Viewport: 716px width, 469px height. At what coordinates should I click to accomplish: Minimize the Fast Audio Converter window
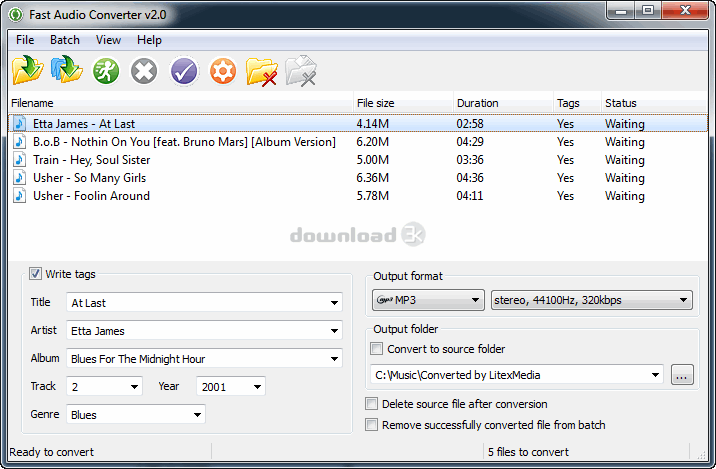(621, 11)
